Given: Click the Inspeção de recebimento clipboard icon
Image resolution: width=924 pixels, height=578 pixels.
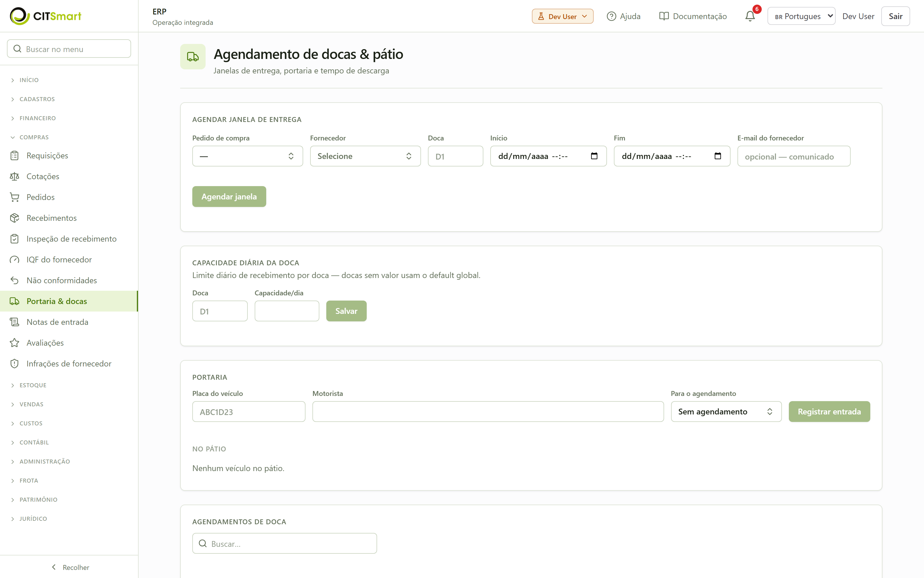Looking at the screenshot, I should click(x=14, y=239).
